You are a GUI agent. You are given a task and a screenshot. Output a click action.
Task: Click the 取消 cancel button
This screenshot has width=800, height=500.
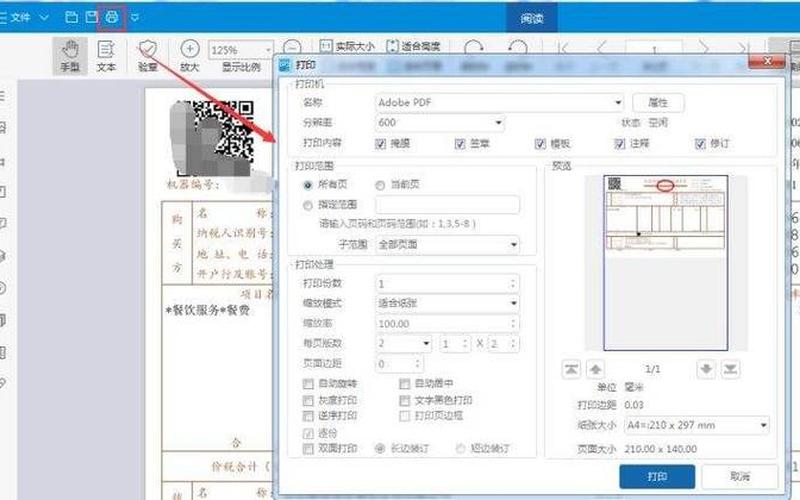pyautogui.click(x=740, y=477)
